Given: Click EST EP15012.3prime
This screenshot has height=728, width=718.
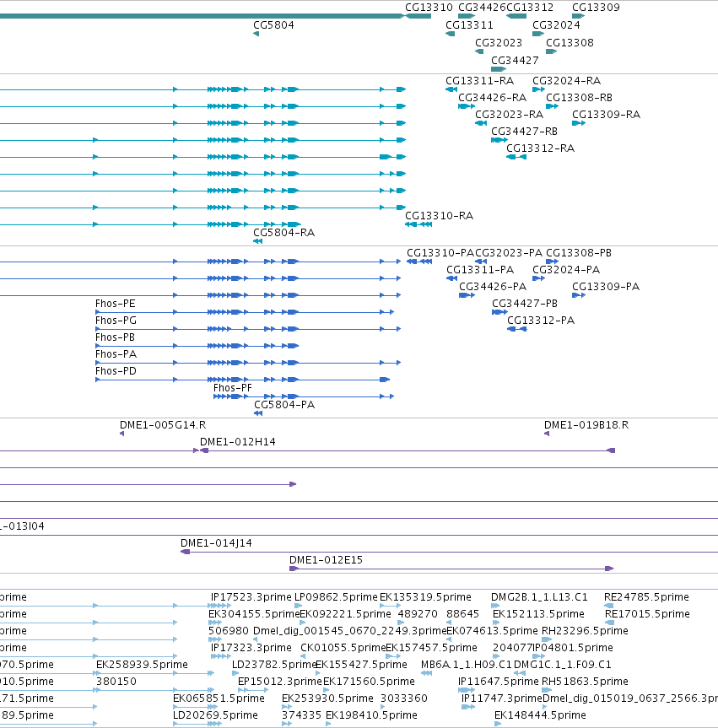Looking at the screenshot, I should pos(279,682).
